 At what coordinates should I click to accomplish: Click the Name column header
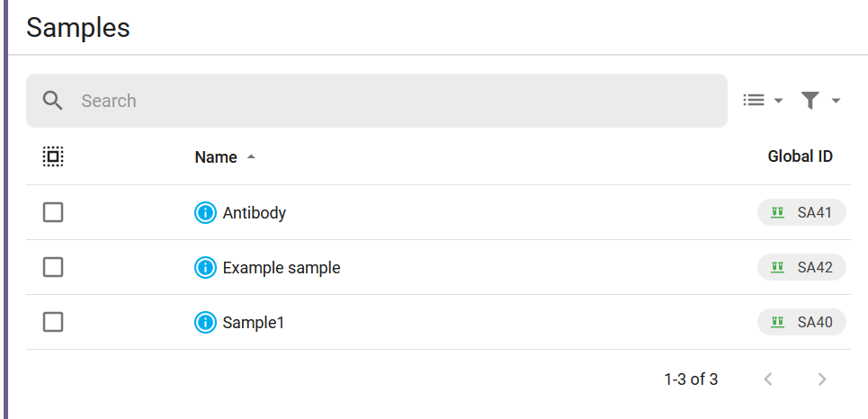(x=216, y=157)
